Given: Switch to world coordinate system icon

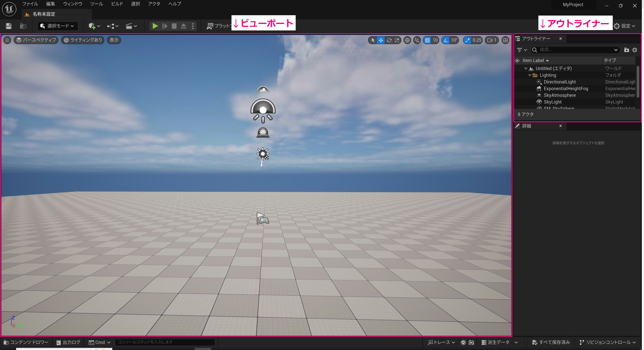Looking at the screenshot, I should point(407,40).
